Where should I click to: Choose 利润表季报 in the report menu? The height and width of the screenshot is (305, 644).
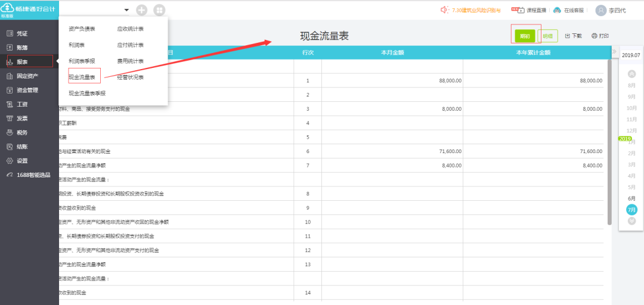[x=82, y=61]
